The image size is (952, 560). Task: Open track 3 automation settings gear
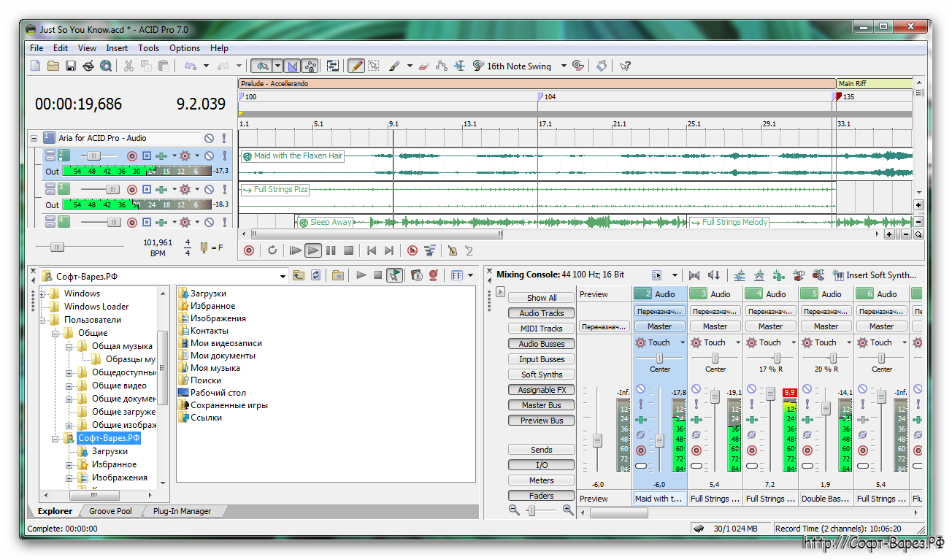(185, 189)
